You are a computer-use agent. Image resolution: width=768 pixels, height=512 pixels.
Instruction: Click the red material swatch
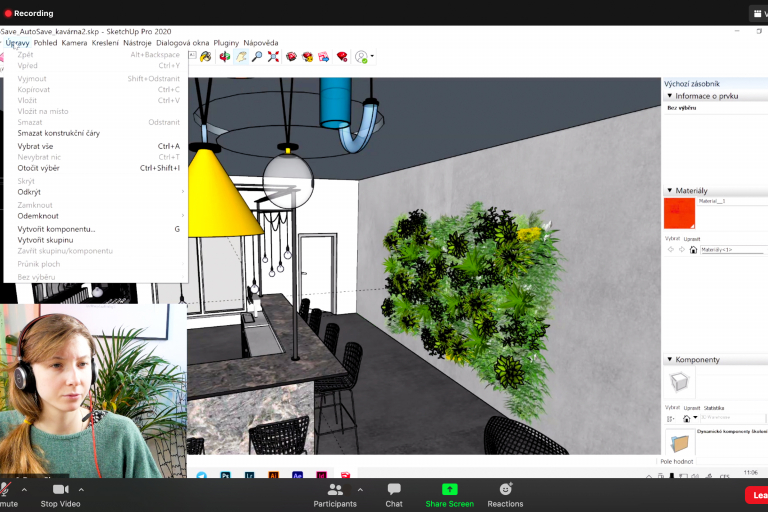click(x=679, y=213)
